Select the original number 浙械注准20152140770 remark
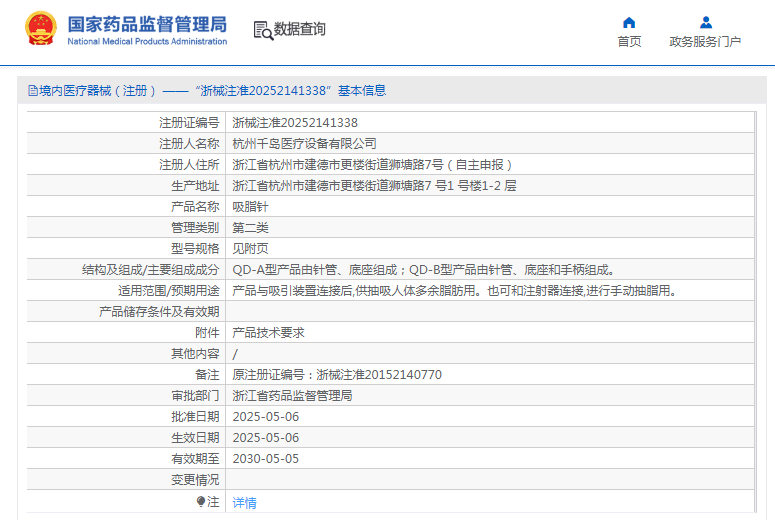 [337, 375]
